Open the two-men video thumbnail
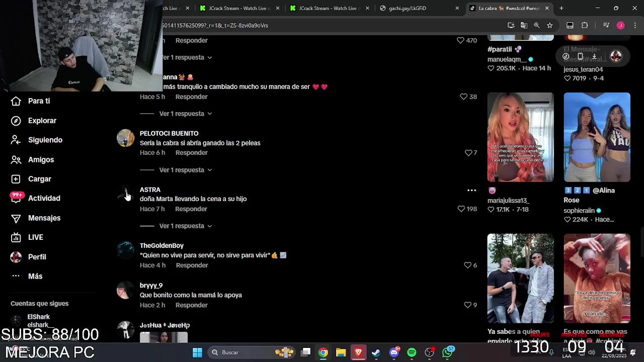The height and width of the screenshot is (362, 644). [x=520, y=278]
